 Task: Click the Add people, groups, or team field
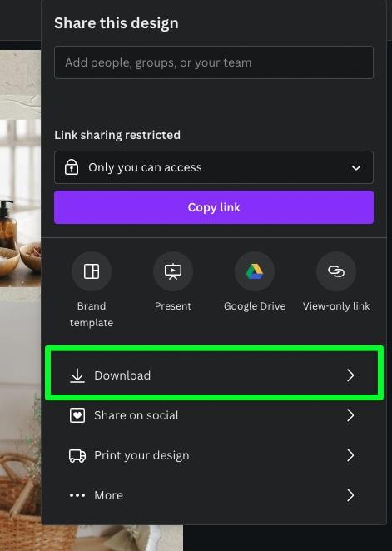pos(214,62)
